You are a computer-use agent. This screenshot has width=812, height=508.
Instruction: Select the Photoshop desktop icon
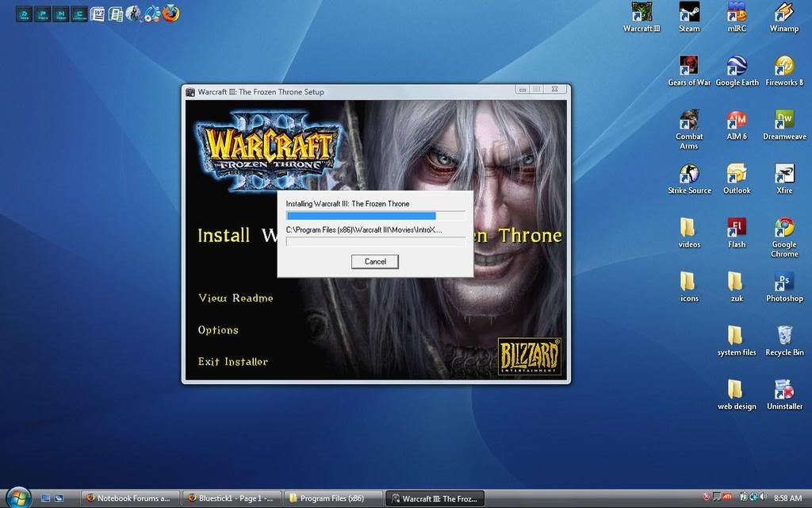[784, 287]
